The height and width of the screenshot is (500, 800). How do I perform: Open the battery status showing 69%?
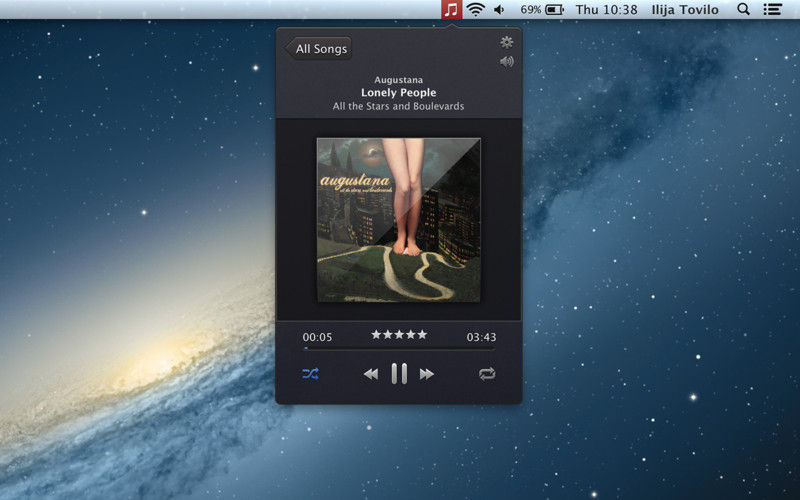(x=541, y=9)
